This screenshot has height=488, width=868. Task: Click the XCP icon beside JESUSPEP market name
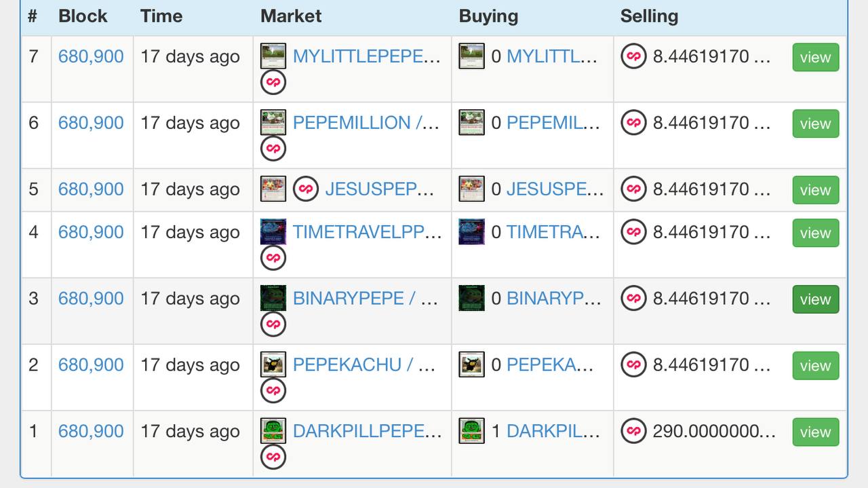coord(306,189)
